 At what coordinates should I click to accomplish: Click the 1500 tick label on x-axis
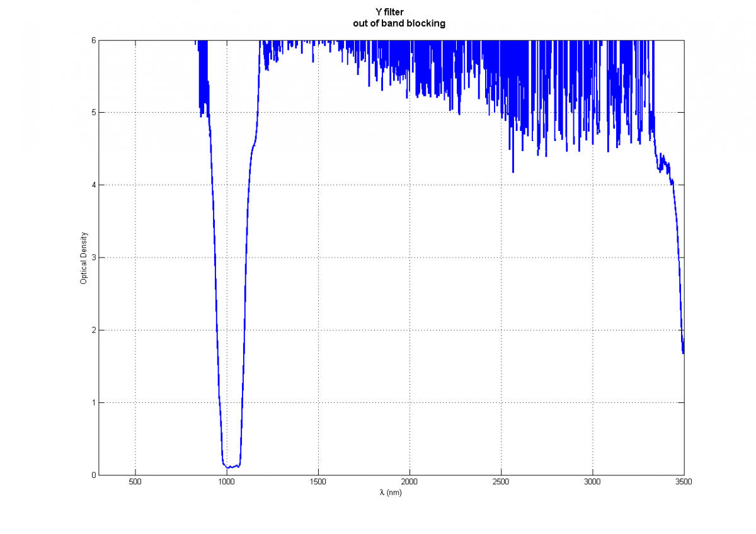pos(318,483)
